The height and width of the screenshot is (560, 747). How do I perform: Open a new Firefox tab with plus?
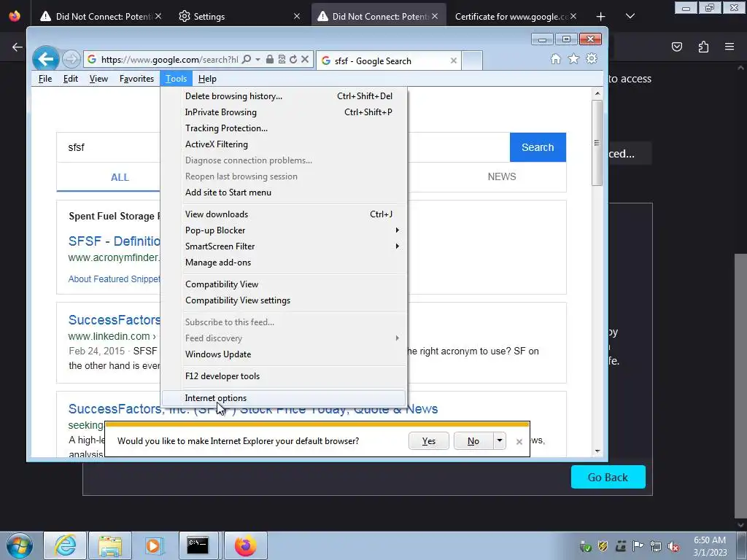(x=601, y=17)
